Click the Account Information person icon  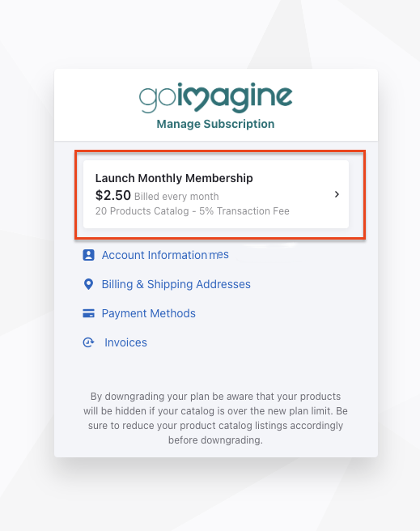pos(89,255)
